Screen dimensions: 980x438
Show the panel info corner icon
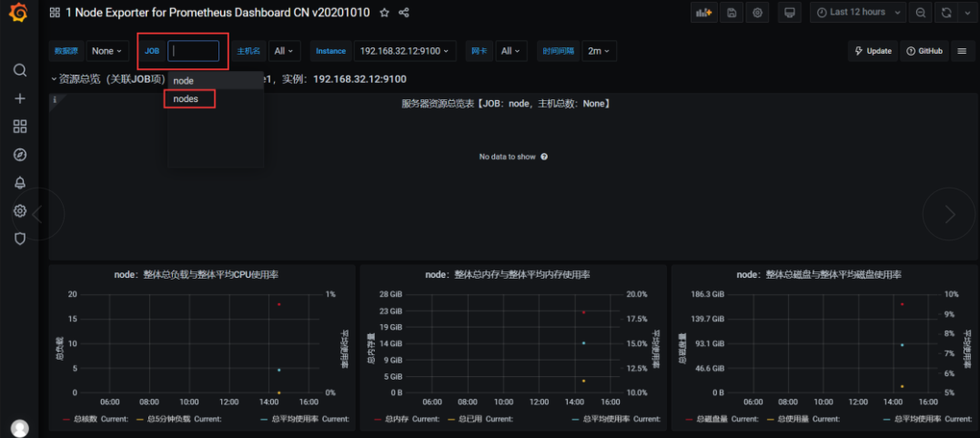(55, 99)
